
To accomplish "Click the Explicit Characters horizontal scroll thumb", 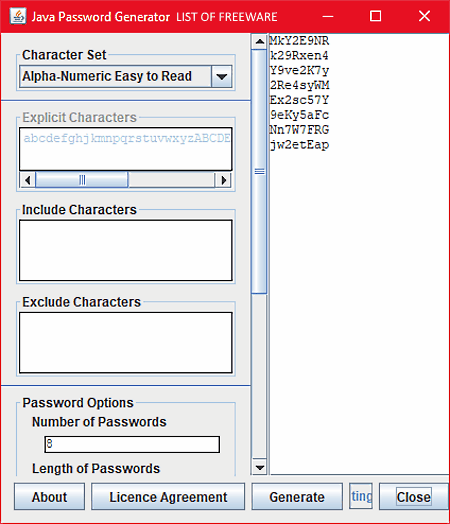I will (x=82, y=180).
